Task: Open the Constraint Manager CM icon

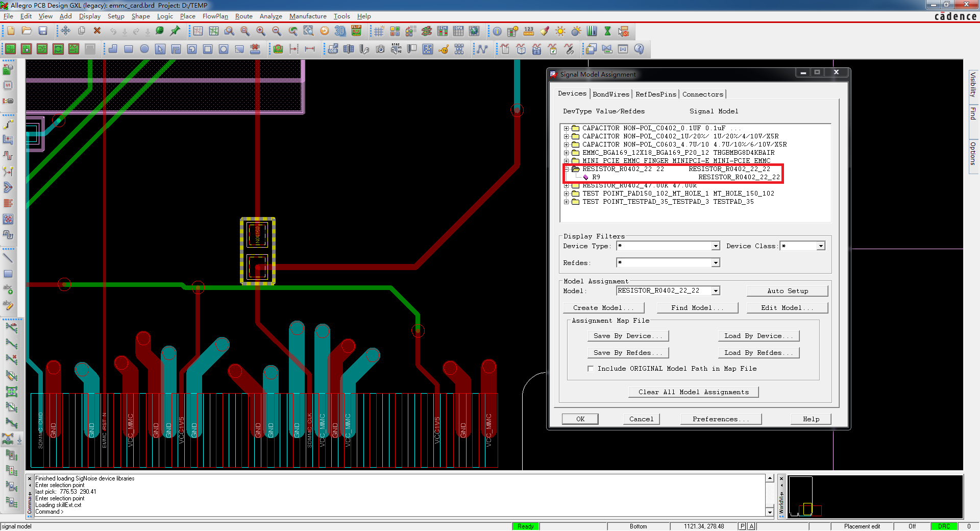Action: click(x=443, y=31)
